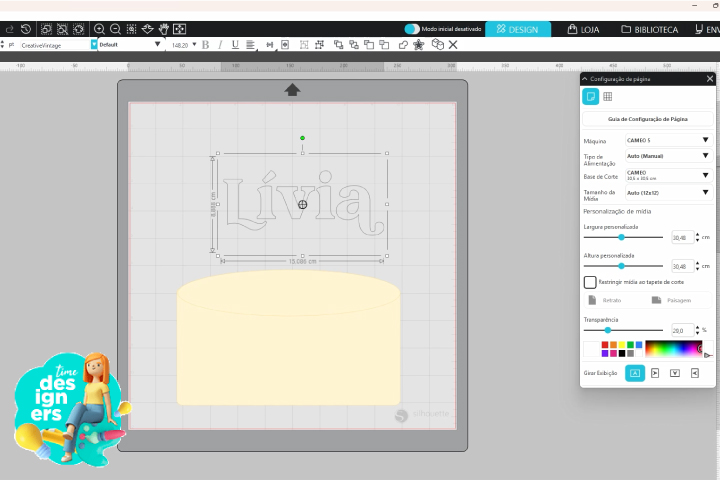The image size is (720, 480).
Task: Rotate view to the right-facing orientation
Action: [x=654, y=373]
